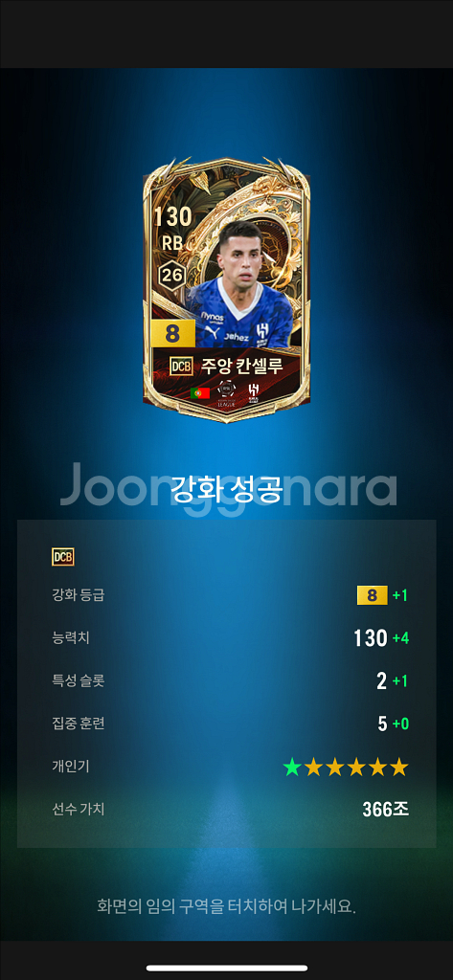Tap the 능력치 130 +4 value
This screenshot has height=980, width=453.
380,638
